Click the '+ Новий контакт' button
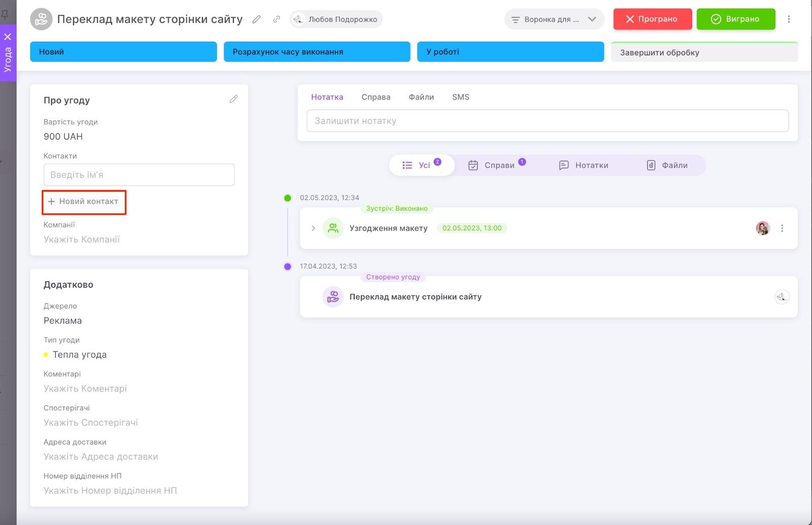Screen dimensions: 812x525 click(84, 202)
